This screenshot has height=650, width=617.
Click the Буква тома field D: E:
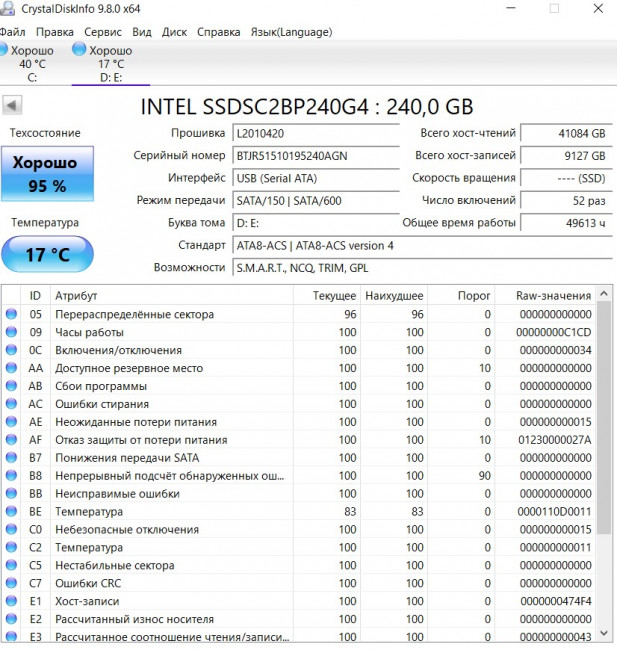pos(316,223)
